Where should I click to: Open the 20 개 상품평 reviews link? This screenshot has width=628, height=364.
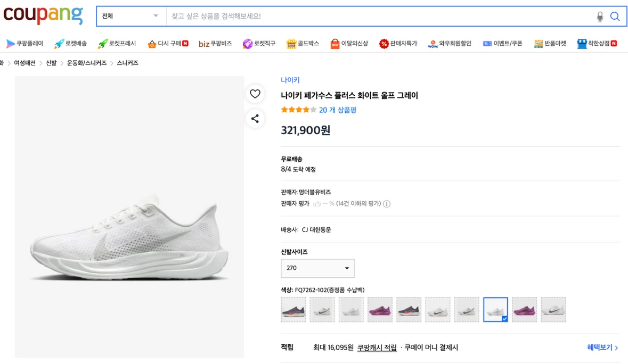point(338,110)
